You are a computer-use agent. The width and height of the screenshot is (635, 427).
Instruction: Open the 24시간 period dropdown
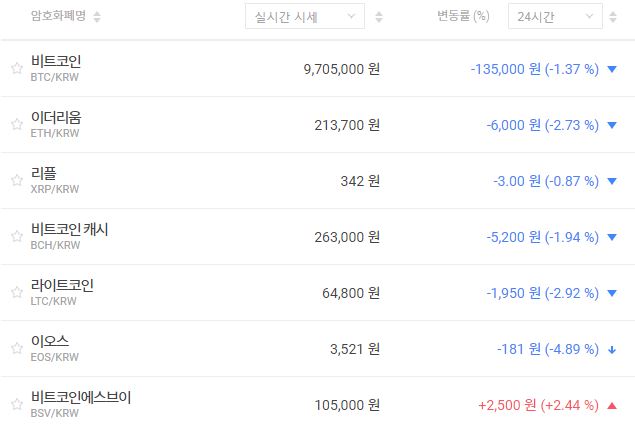coord(555,16)
